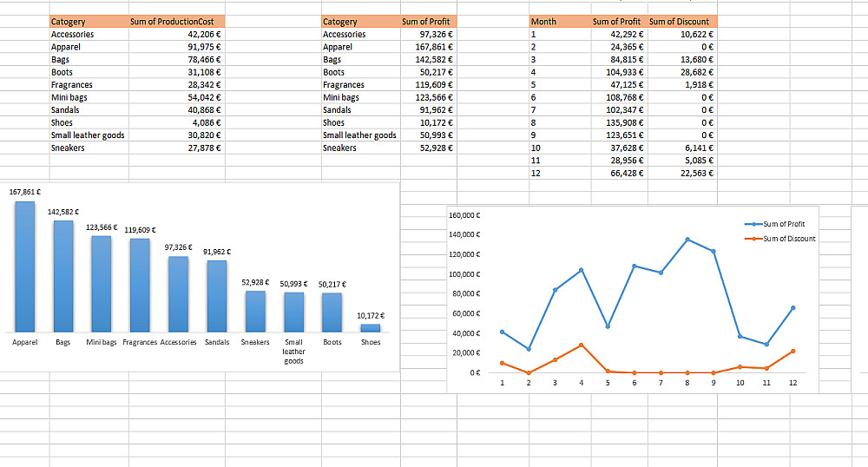Select Accessories profit value 97,326 €
868x467 pixels.
click(429, 35)
